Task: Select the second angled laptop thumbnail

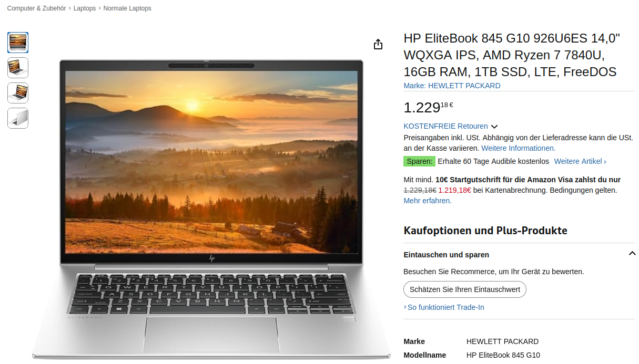Action: (x=18, y=68)
